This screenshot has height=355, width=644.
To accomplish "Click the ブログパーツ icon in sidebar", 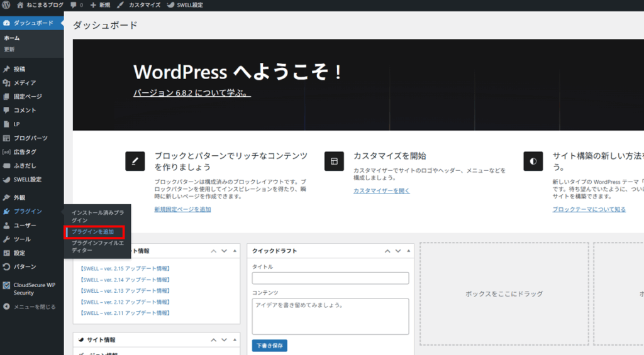I will (x=6, y=138).
